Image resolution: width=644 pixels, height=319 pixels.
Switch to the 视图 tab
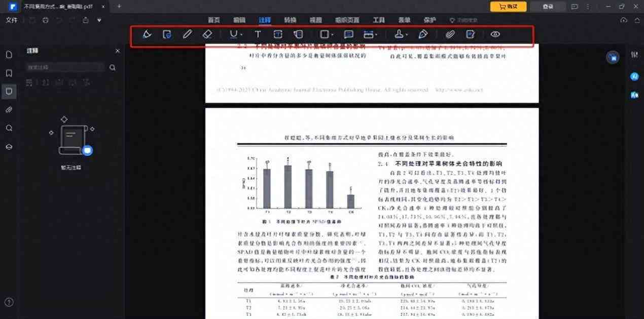(315, 20)
